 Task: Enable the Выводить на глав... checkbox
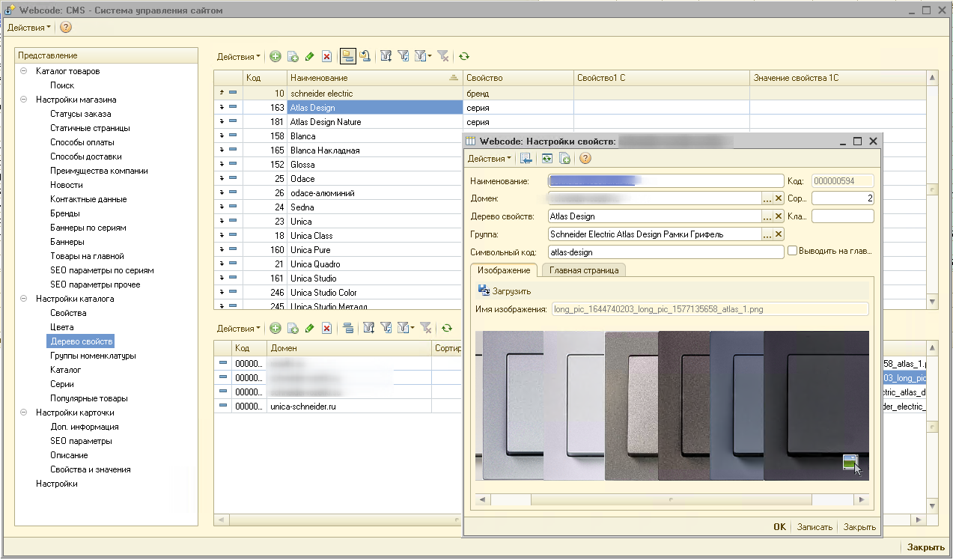point(792,252)
